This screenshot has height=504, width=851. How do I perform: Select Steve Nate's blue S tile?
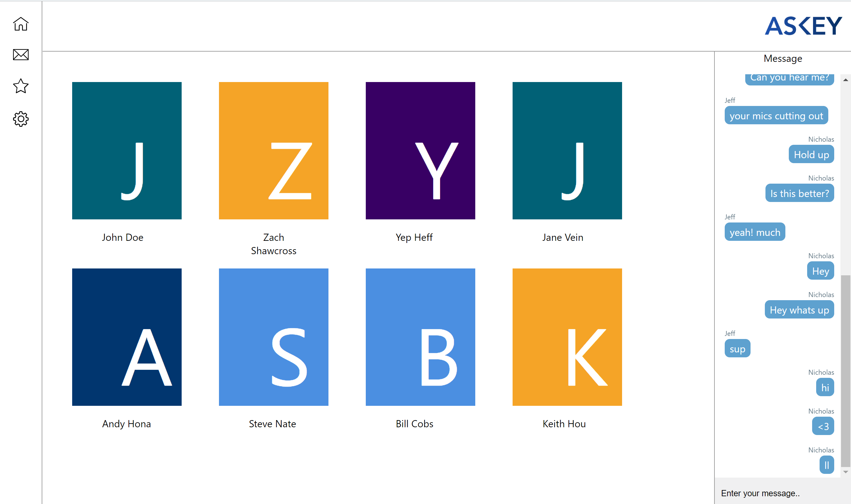coord(274,337)
